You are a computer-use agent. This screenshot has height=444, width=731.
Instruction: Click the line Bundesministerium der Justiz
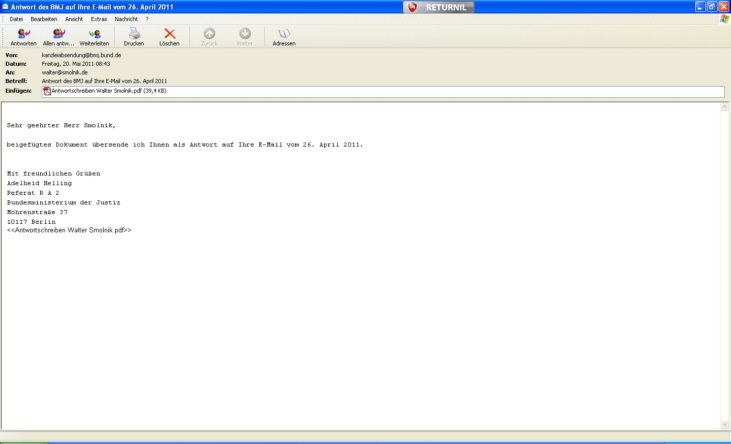point(63,203)
